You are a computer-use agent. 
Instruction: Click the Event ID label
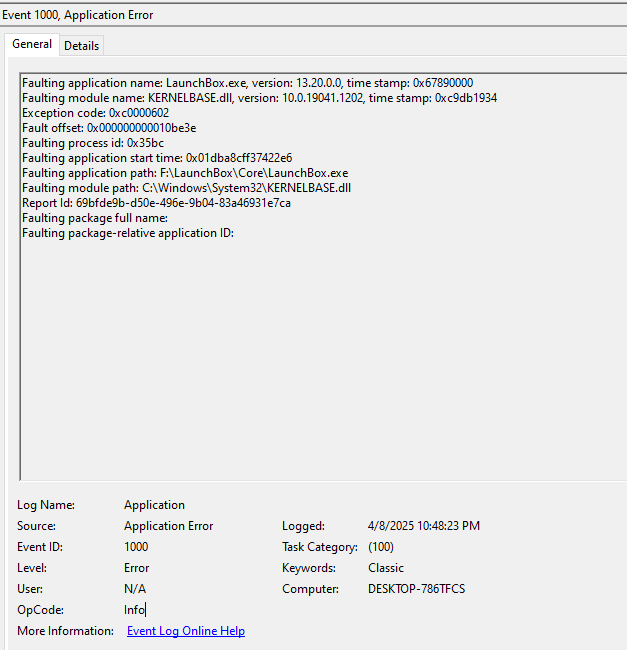click(40, 547)
